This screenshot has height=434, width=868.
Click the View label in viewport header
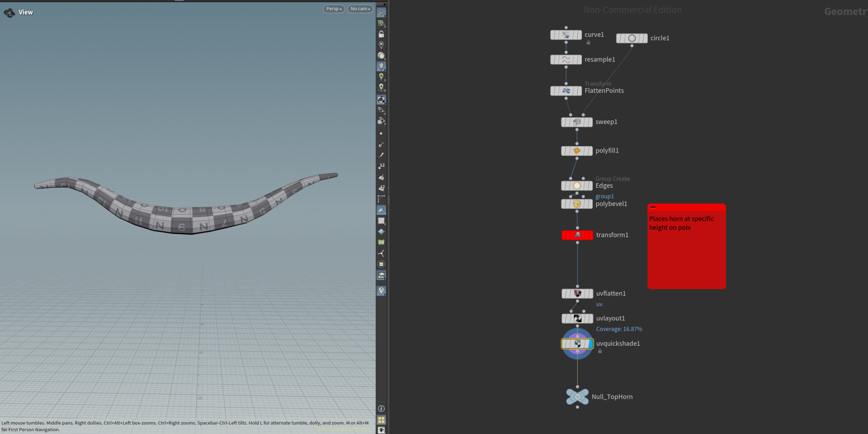[x=26, y=12]
